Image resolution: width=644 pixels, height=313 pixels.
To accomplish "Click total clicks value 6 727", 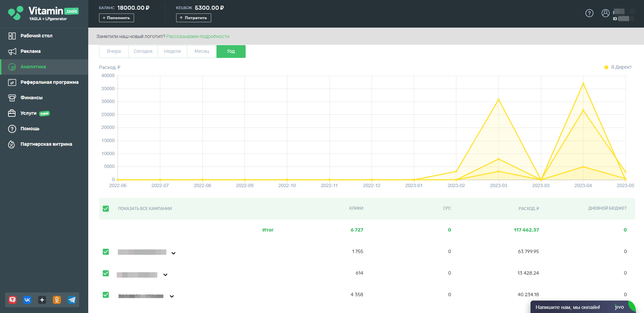I will 357,230.
